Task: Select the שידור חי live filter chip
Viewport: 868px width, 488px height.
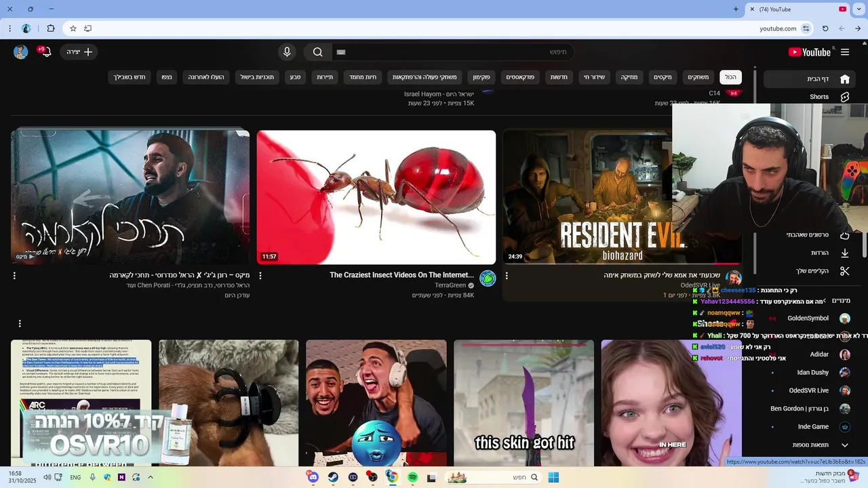Action: pyautogui.click(x=594, y=77)
